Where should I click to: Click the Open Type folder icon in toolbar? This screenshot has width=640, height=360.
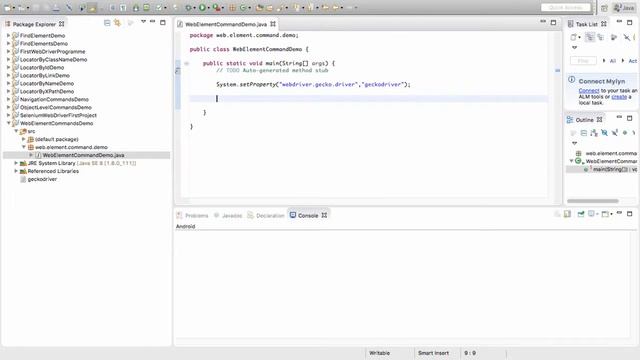[260, 7]
